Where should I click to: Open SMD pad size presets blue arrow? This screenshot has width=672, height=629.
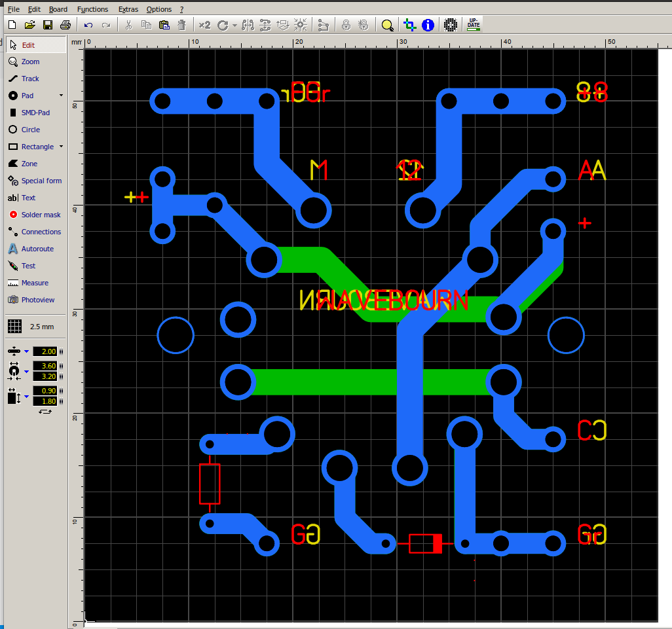pyautogui.click(x=27, y=397)
